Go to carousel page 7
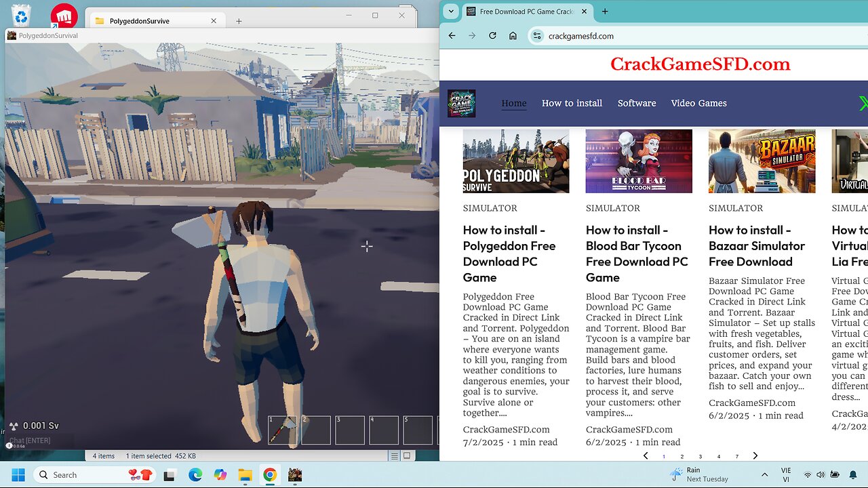The image size is (868, 488). pos(737,457)
